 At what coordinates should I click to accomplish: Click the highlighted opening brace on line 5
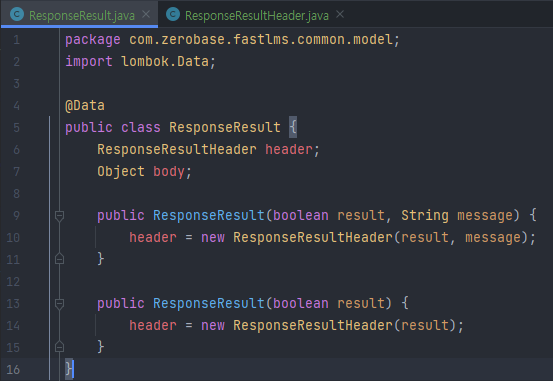tap(293, 127)
